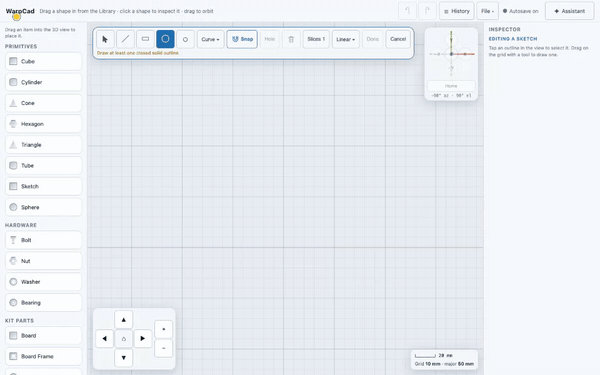Viewport: 600px width, 375px height.
Task: Select the Sphere primitive
Action: (x=44, y=207)
